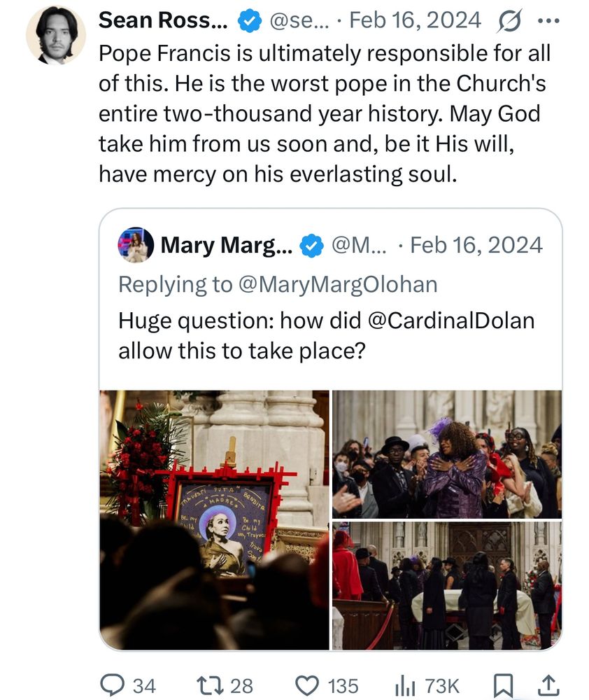Open Sean Ross profile avatar
The width and height of the screenshot is (589, 700).
(x=56, y=36)
